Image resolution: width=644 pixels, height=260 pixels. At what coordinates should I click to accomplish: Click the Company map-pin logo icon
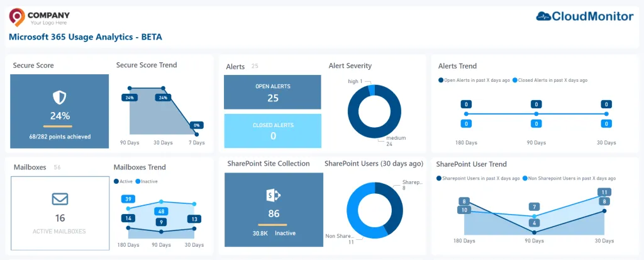point(17,18)
